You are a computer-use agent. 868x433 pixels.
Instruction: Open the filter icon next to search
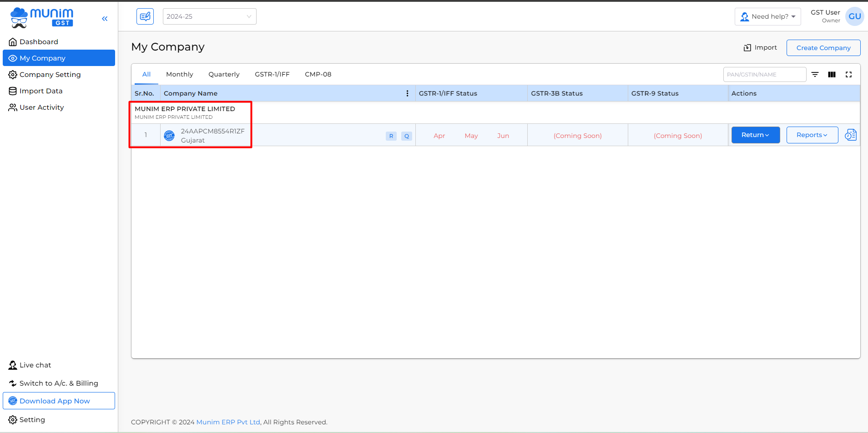pyautogui.click(x=815, y=74)
